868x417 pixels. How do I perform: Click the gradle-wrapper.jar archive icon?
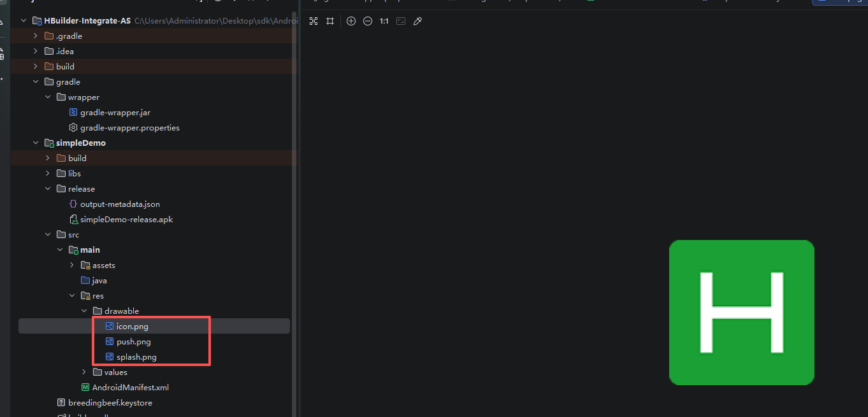click(x=73, y=113)
